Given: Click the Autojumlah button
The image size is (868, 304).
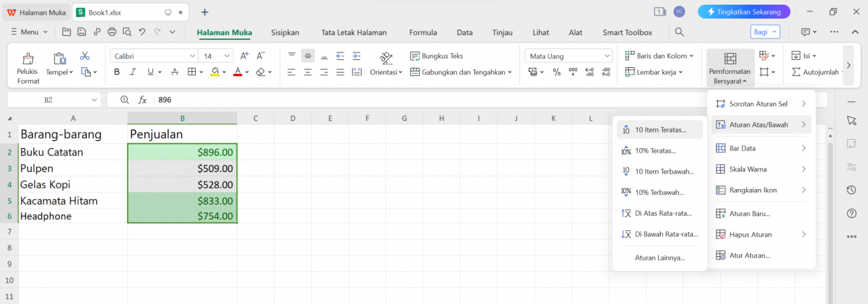Looking at the screenshot, I should click(816, 72).
